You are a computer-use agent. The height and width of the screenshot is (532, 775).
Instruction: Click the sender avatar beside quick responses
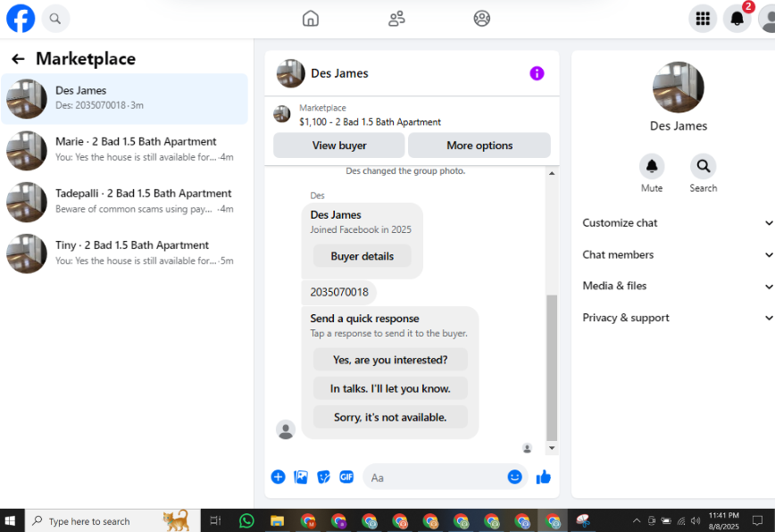click(286, 429)
